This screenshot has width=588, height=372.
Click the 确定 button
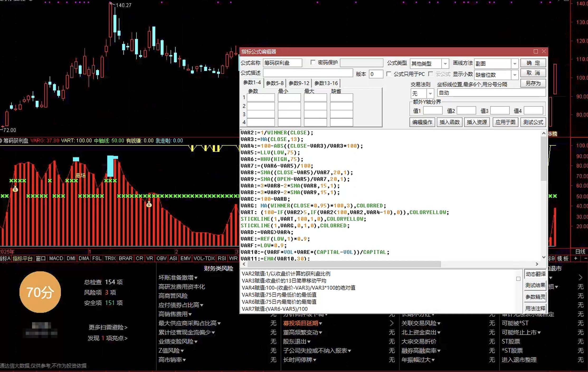533,63
